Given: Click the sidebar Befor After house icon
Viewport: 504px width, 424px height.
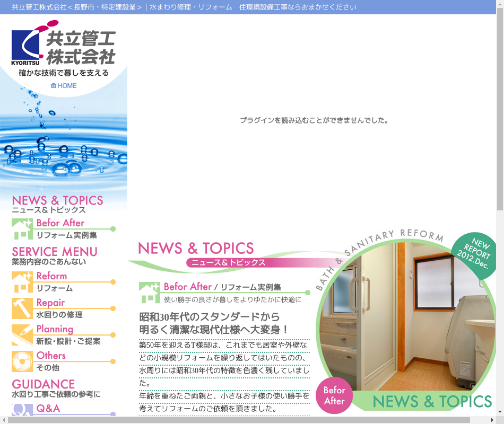Looking at the screenshot, I should click(22, 229).
